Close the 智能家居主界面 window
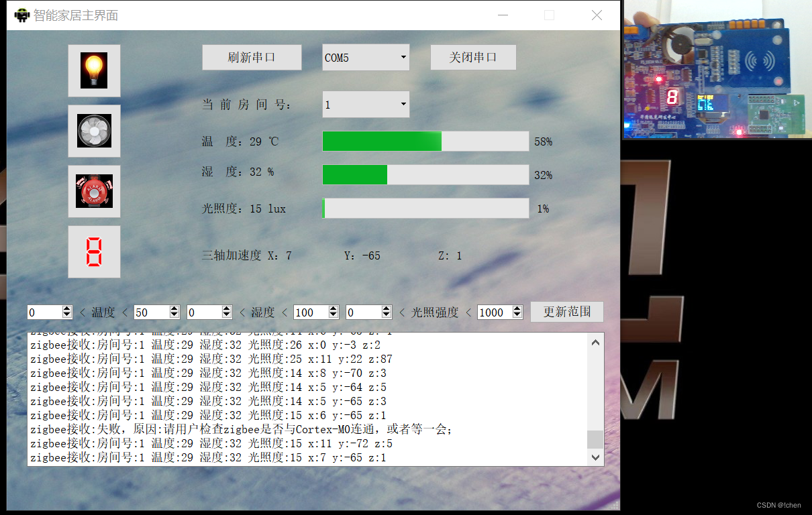This screenshot has width=812, height=515. click(597, 15)
